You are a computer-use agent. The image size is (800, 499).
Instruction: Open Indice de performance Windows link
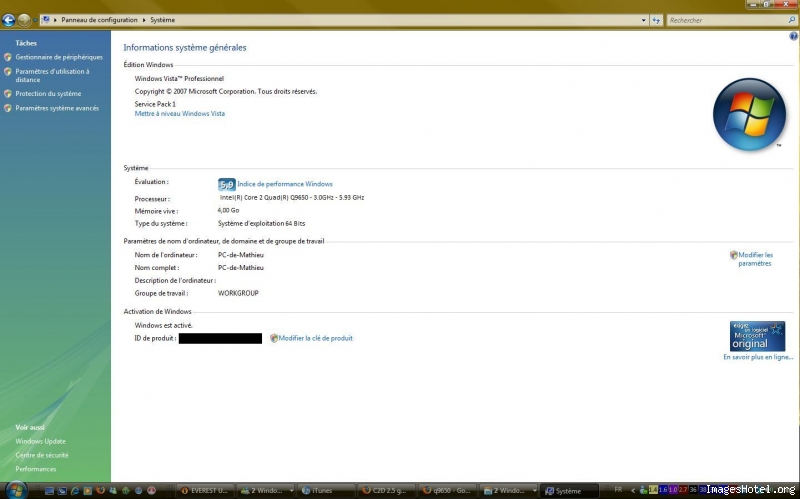(285, 184)
